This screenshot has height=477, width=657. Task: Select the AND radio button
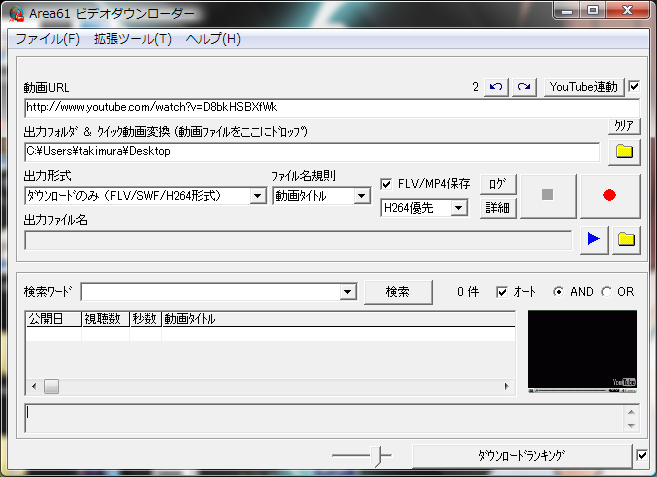[558, 292]
